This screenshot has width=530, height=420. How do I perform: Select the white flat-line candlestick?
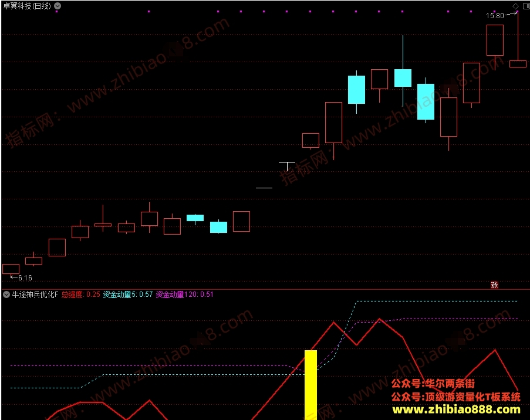[264, 188]
